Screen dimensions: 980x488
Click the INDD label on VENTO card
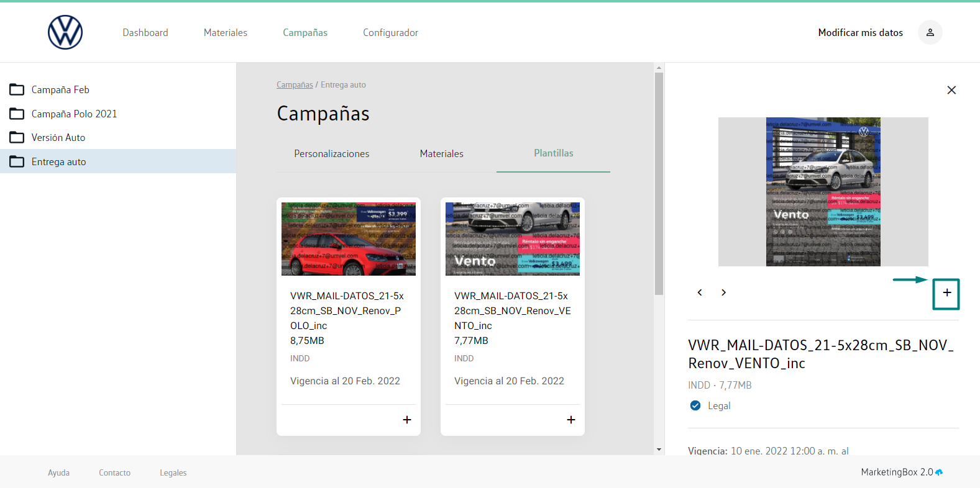coord(464,358)
